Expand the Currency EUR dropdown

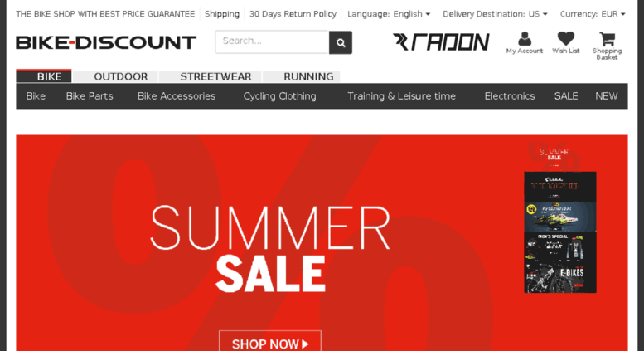(x=593, y=14)
